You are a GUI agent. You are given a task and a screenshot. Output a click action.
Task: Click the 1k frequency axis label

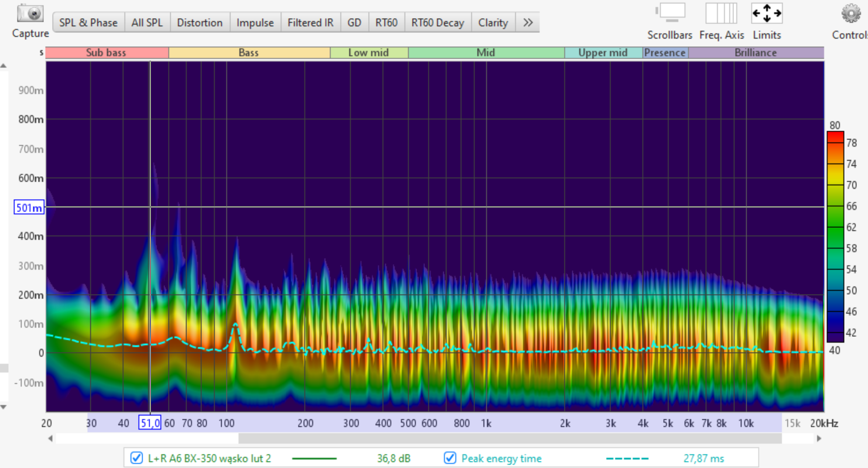(486, 423)
